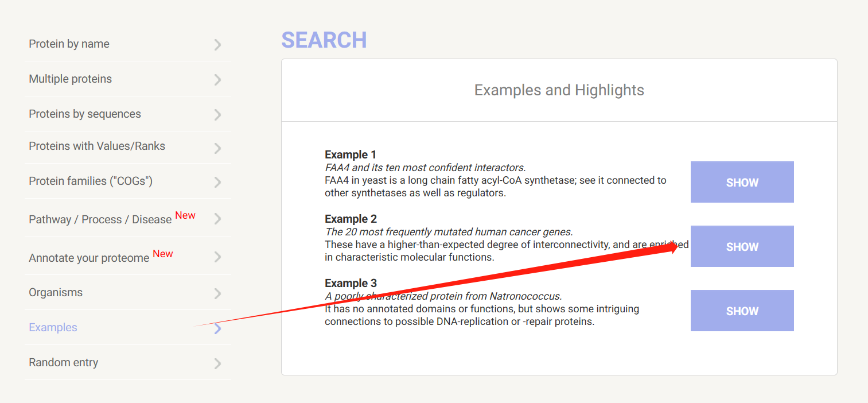Click chevron beside Protein families ("COGs")

tap(217, 183)
